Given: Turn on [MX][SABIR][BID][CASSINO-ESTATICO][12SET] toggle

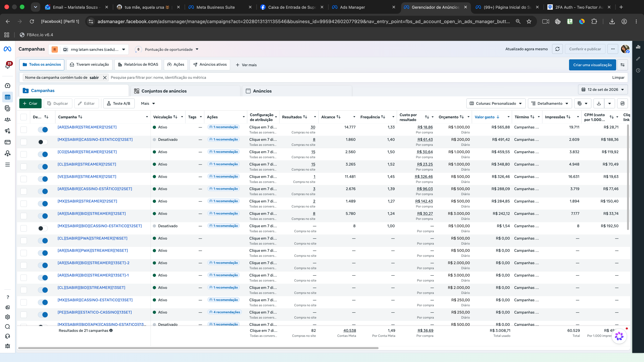Looking at the screenshot, I should coord(43,228).
